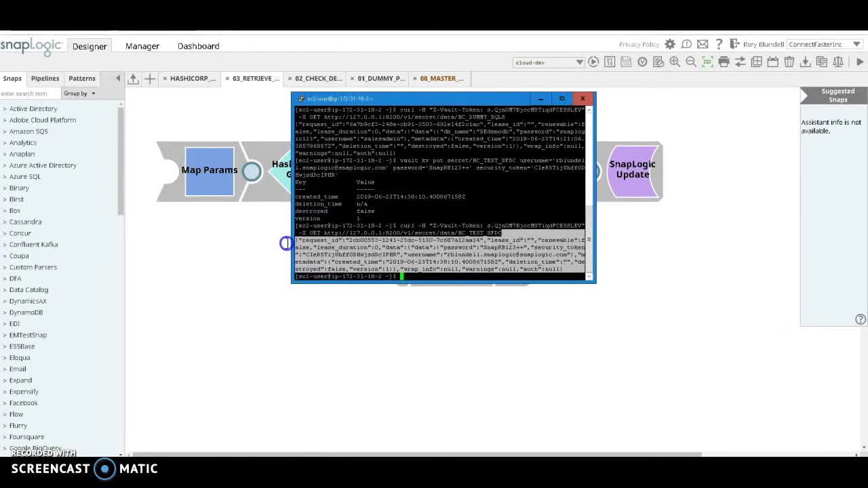Zoom out of the canvas
This screenshot has height=488, width=868.
(691, 62)
